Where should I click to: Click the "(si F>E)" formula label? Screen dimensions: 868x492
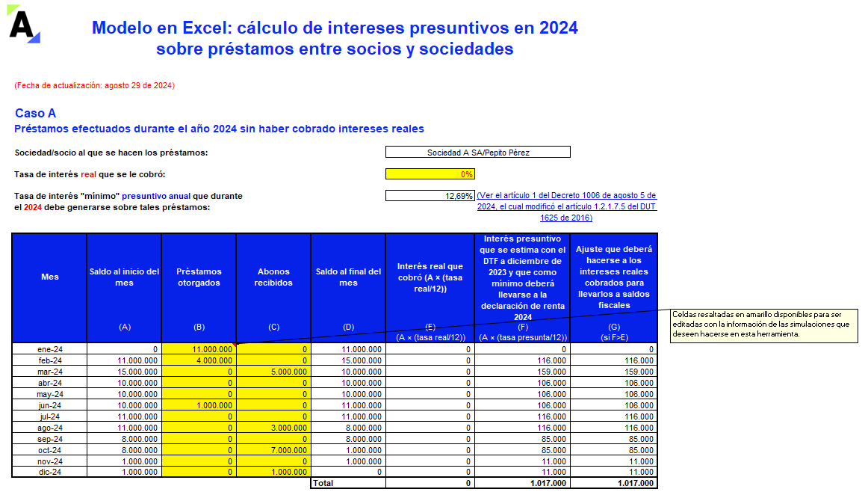click(x=615, y=337)
